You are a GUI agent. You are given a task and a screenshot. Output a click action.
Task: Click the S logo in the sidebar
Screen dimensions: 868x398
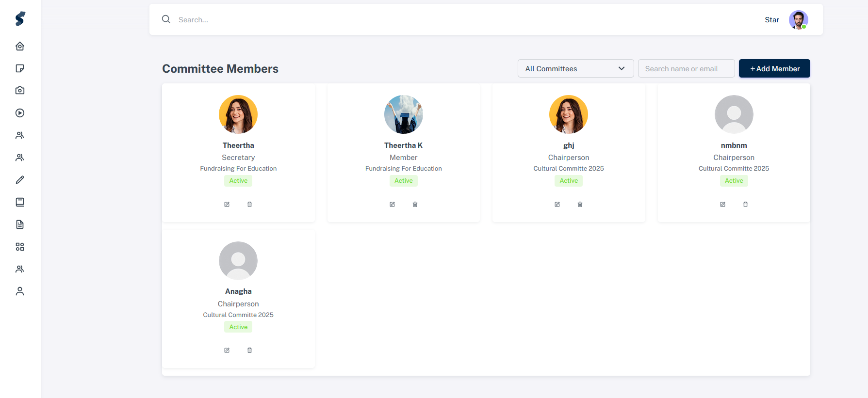20,19
